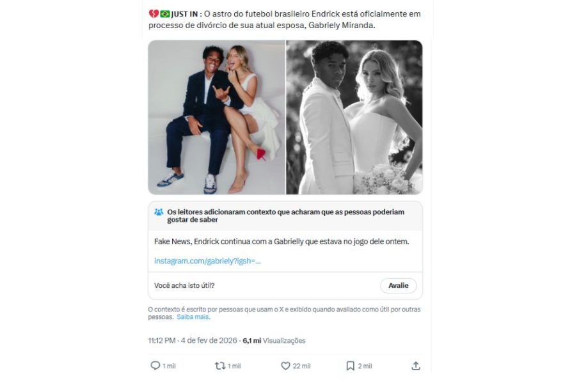The width and height of the screenshot is (579, 392).
Task: Click the 'Você acha isto útil?' prompt
Action: pos(184,285)
